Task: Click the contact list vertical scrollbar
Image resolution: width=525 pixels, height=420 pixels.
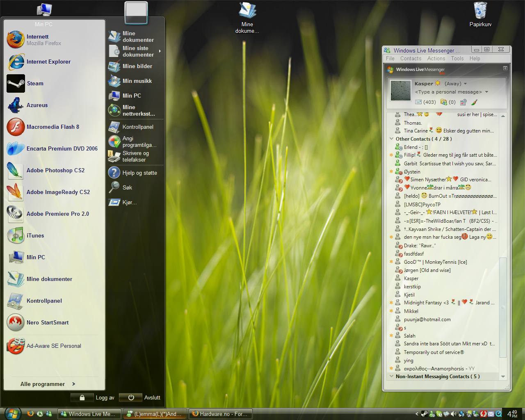Action: click(503, 308)
